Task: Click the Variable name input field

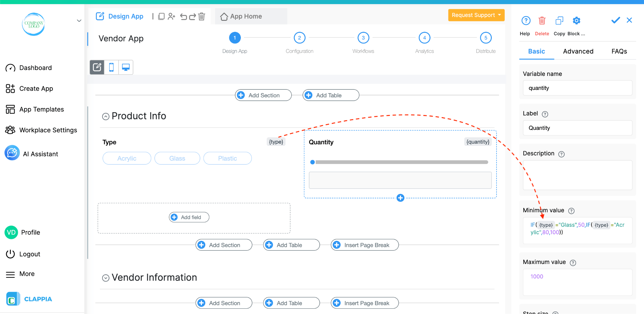Action: 577,88
